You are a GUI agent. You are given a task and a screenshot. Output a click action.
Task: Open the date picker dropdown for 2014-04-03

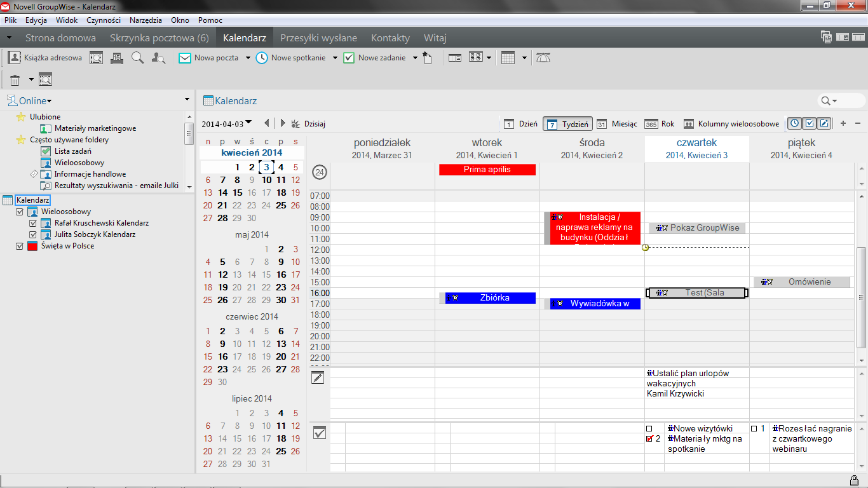pyautogui.click(x=248, y=122)
